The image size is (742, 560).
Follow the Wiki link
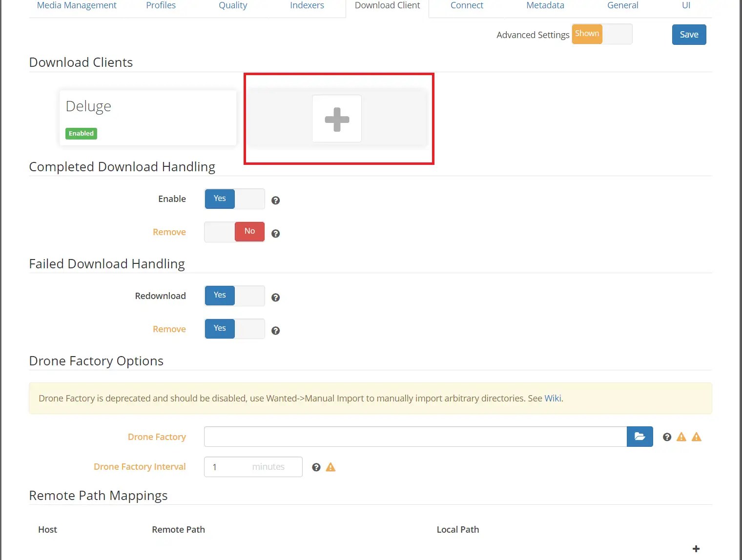click(553, 399)
